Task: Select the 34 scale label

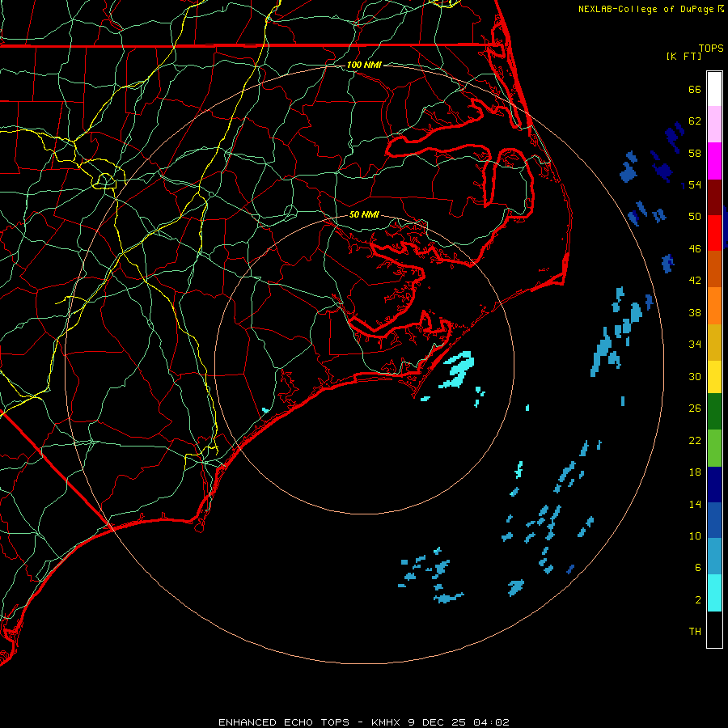Action: 695,345
